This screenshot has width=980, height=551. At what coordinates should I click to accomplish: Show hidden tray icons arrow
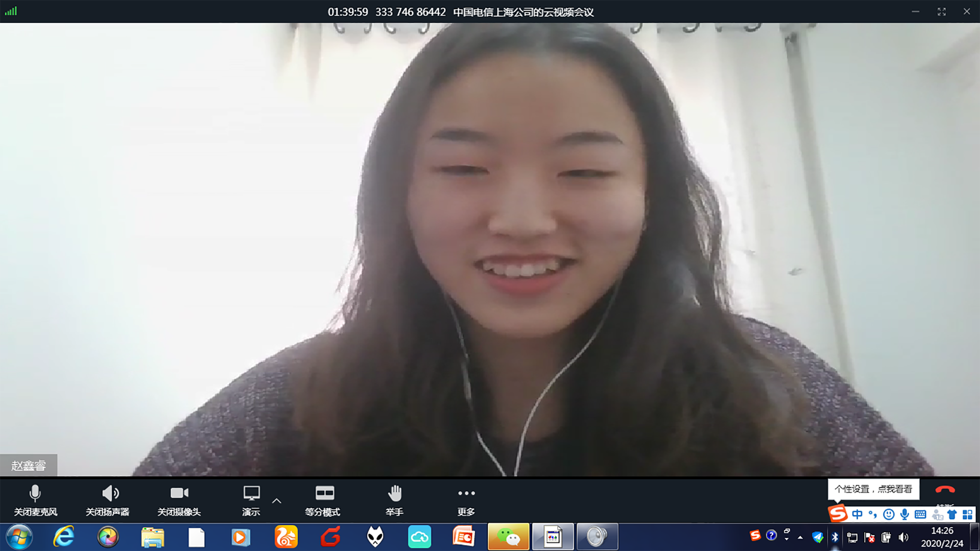(x=800, y=537)
